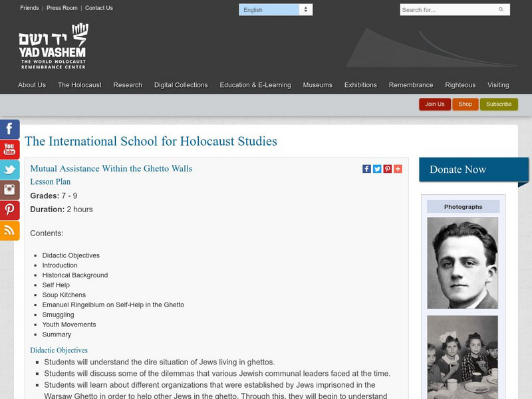The image size is (532, 399).
Task: Open the Research menu
Action: (x=128, y=85)
